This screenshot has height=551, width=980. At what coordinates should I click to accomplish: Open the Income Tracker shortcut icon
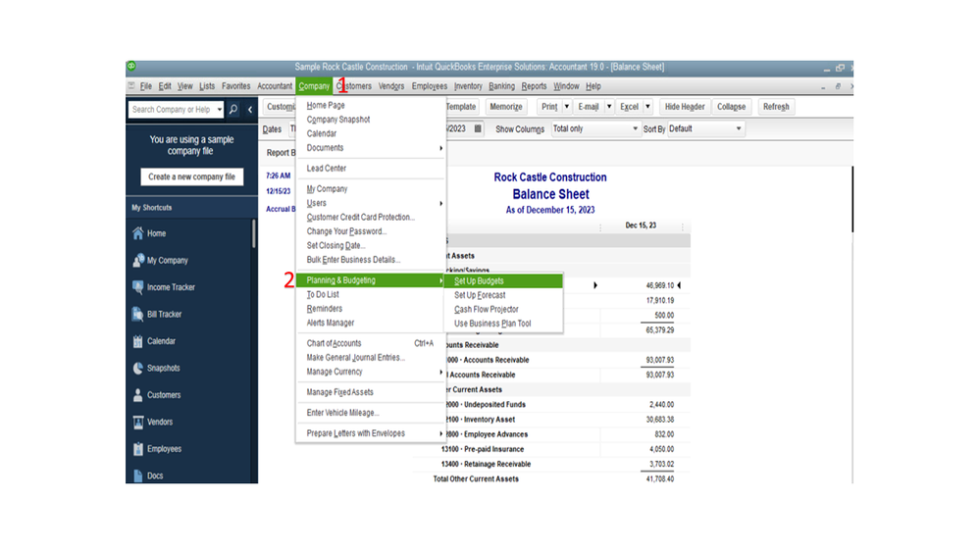(x=138, y=286)
